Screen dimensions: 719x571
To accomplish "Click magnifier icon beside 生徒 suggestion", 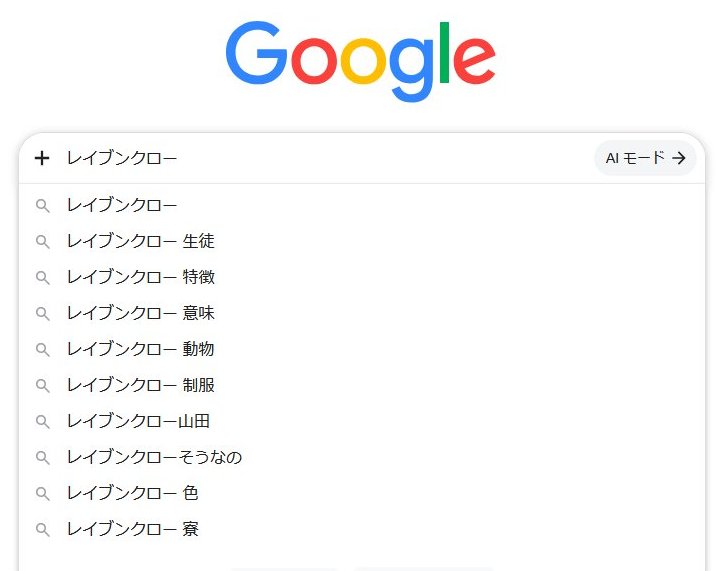I will coord(43,242).
